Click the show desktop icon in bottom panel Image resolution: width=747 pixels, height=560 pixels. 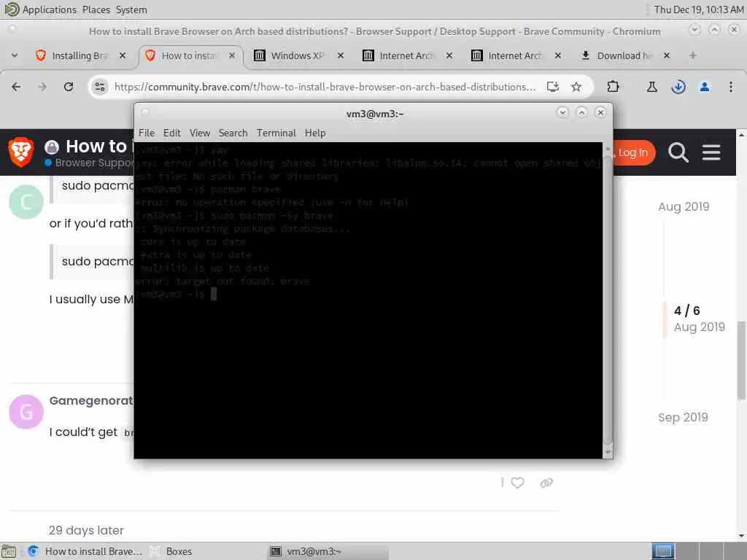[8, 551]
